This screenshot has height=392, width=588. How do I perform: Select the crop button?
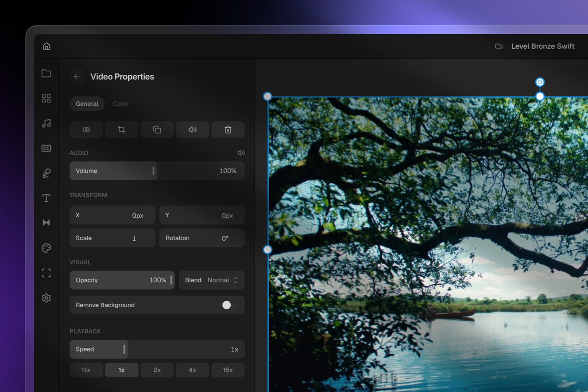point(122,130)
